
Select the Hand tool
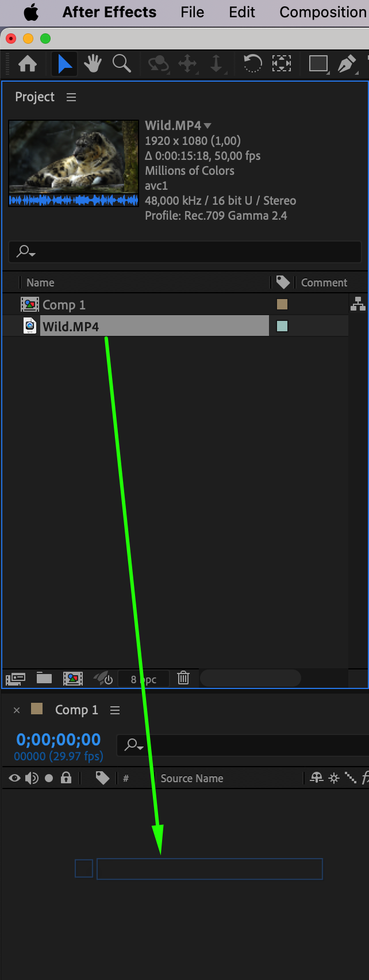[x=93, y=63]
